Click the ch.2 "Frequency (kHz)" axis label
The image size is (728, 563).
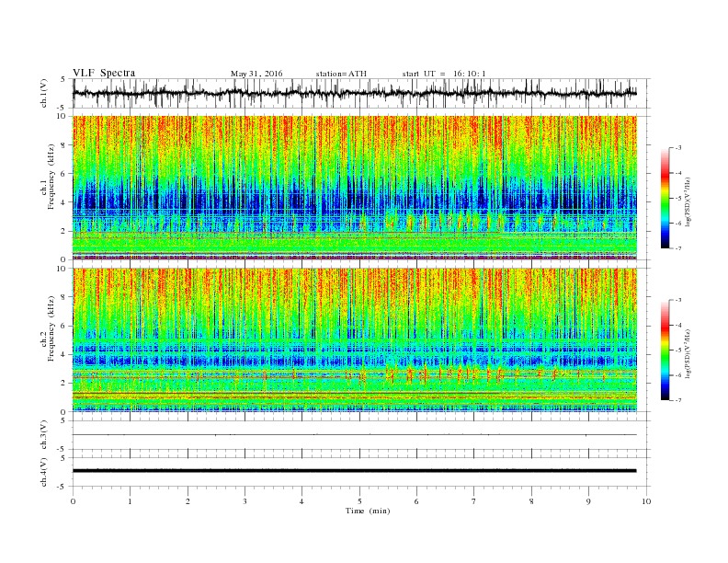(x=52, y=327)
